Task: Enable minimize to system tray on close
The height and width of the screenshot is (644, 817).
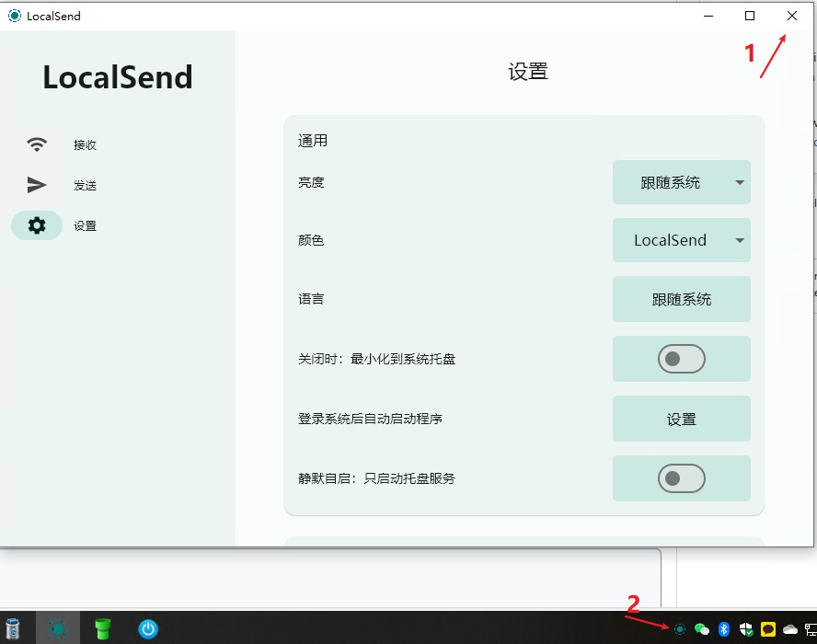Action: click(681, 359)
